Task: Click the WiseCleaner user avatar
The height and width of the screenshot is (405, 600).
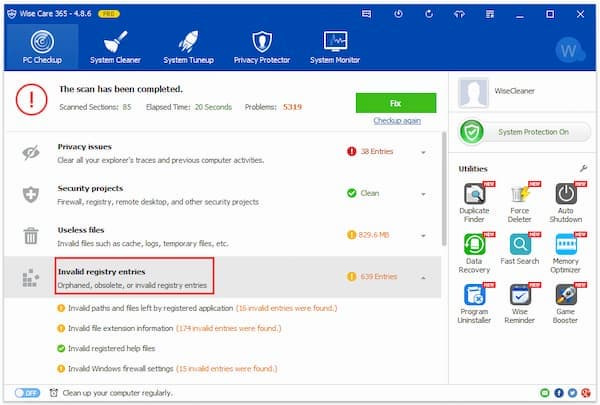Action: [473, 92]
